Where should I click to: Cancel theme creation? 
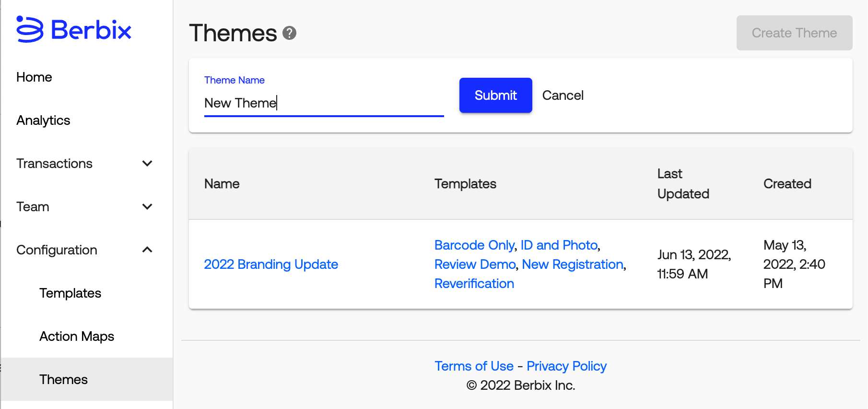pyautogui.click(x=563, y=96)
